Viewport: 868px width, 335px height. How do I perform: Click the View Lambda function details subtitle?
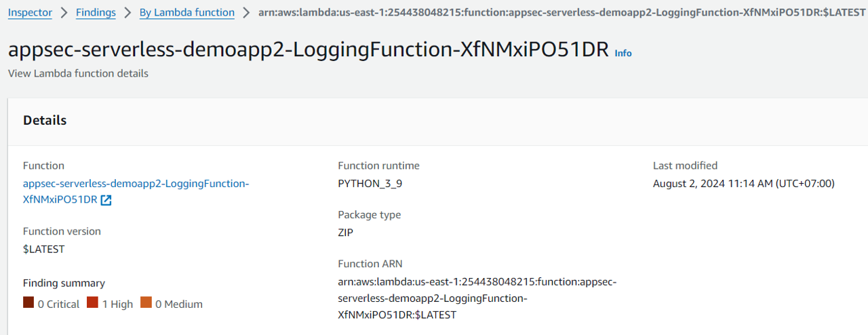pos(78,73)
